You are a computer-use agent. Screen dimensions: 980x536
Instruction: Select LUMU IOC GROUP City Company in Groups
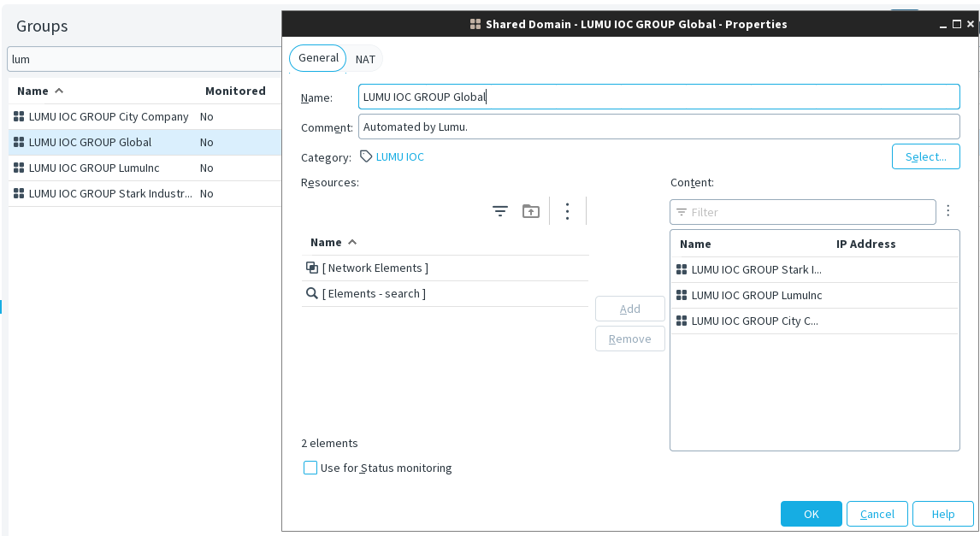coord(109,117)
